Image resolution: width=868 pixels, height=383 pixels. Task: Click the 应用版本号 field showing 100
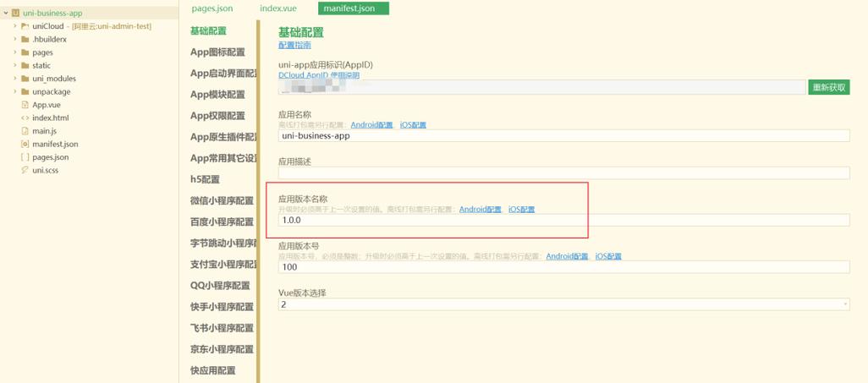click(563, 267)
